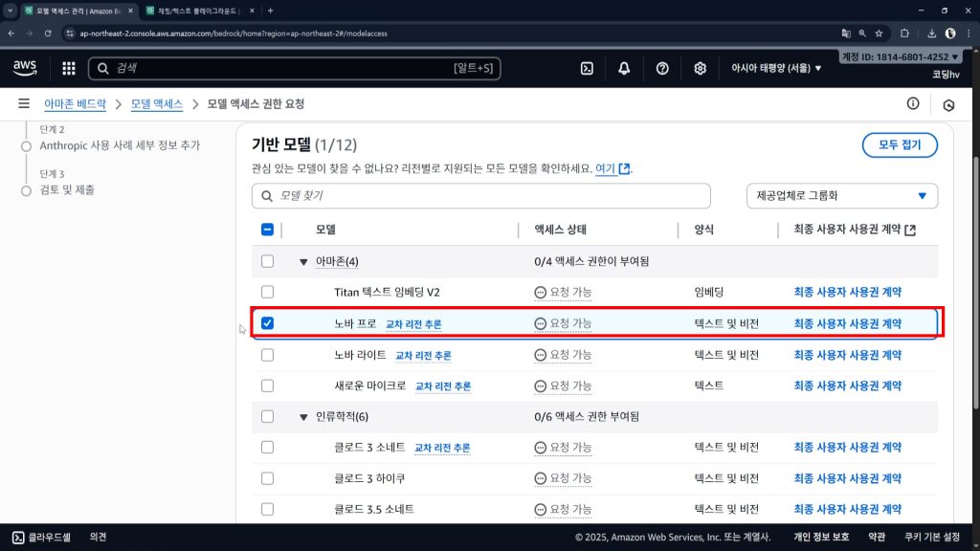
Task: Open the 계정 ID account dropdown
Action: (x=900, y=56)
